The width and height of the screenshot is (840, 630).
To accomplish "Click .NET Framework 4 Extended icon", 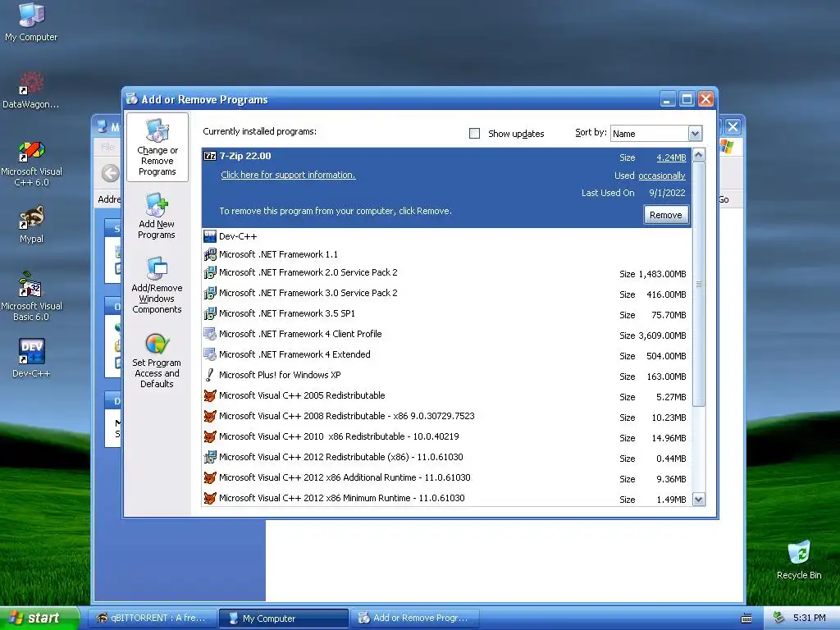I will [210, 354].
